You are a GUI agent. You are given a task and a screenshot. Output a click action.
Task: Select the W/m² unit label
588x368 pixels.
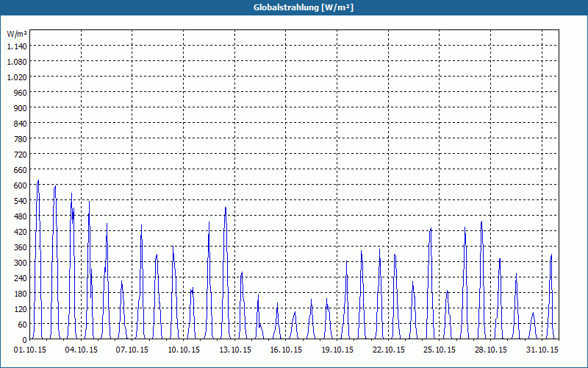(17, 34)
